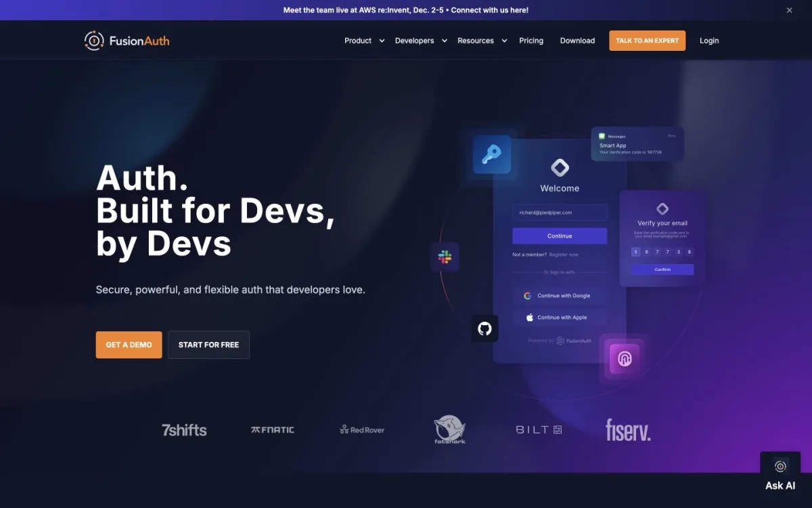Click the Slack logo icon
Image resolution: width=812 pixels, height=508 pixels.
click(x=445, y=257)
